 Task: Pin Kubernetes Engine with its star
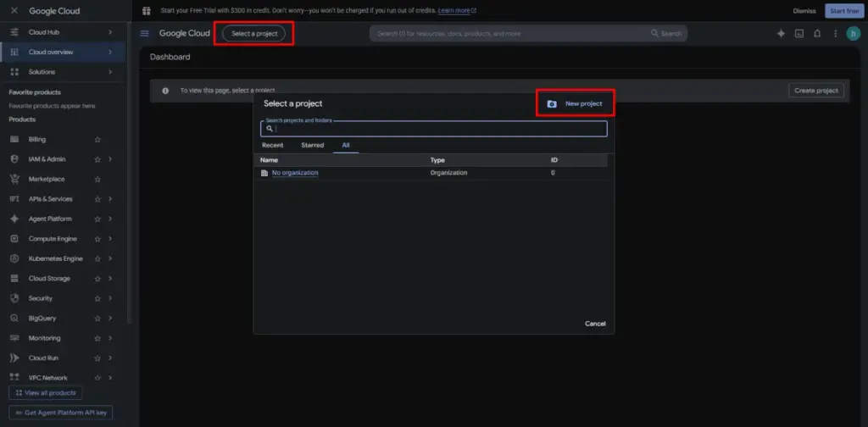pyautogui.click(x=97, y=259)
